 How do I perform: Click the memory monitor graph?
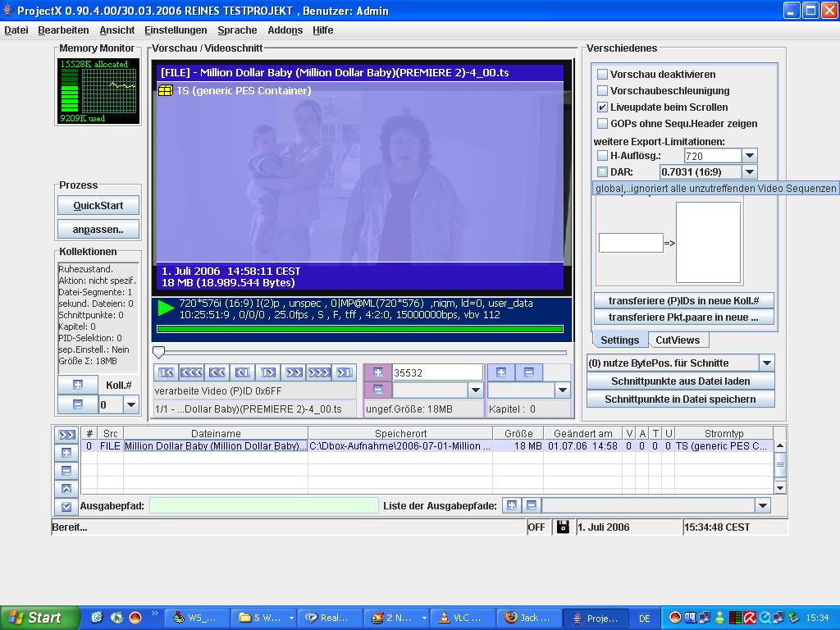[98, 91]
